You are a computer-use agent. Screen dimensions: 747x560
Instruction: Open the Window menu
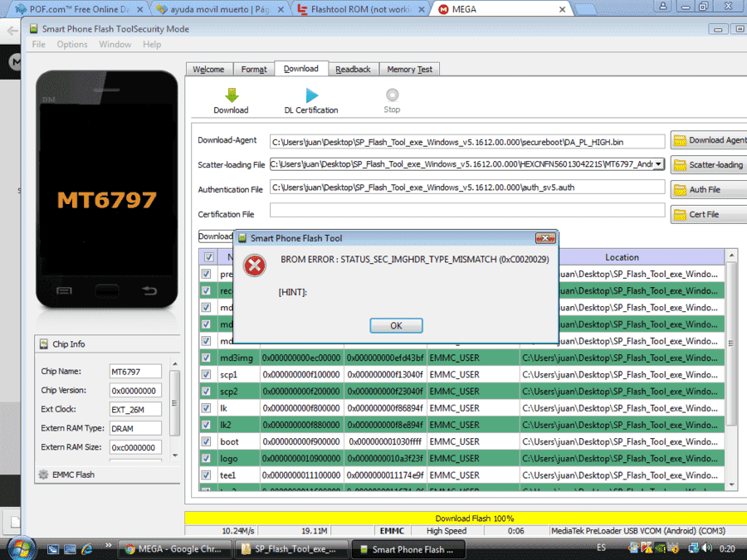(x=115, y=44)
